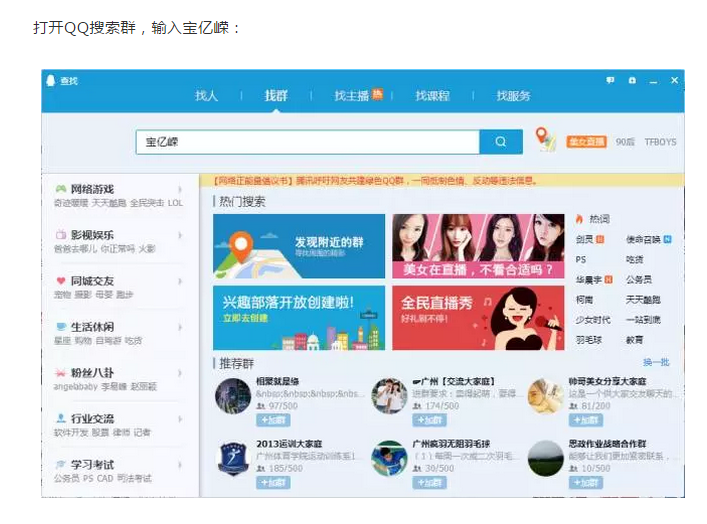This screenshot has width=707, height=524.
Task: Click the 同城交友 heart icon
Action: click(61, 280)
